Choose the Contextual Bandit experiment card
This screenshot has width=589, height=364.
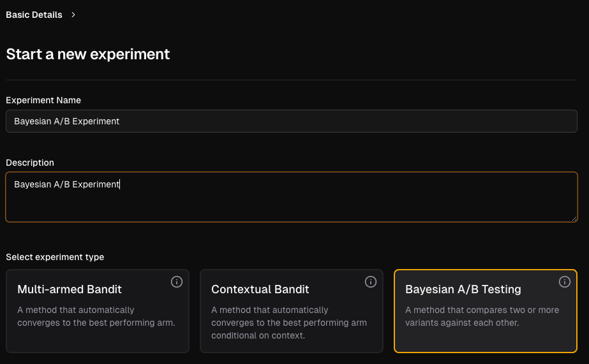[x=292, y=311]
